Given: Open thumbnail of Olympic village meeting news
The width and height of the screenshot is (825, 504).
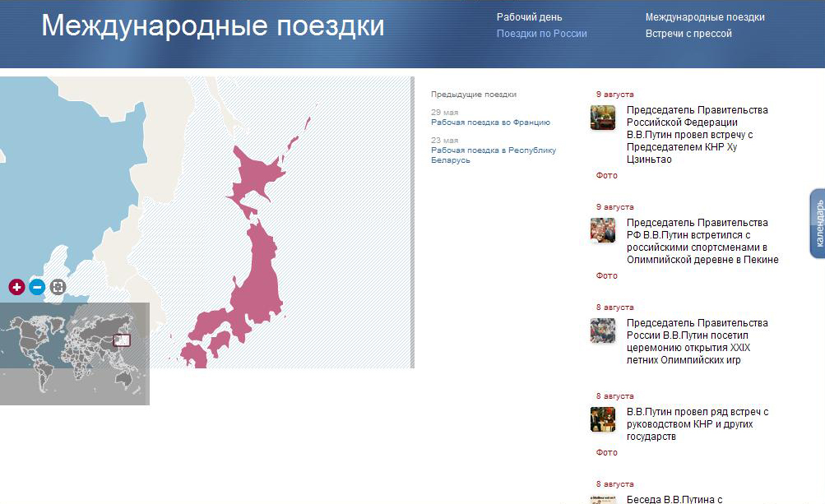Looking at the screenshot, I should [x=603, y=230].
